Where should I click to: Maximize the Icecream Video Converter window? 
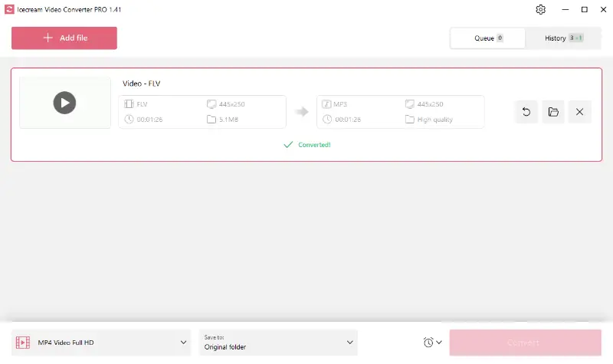pos(585,9)
